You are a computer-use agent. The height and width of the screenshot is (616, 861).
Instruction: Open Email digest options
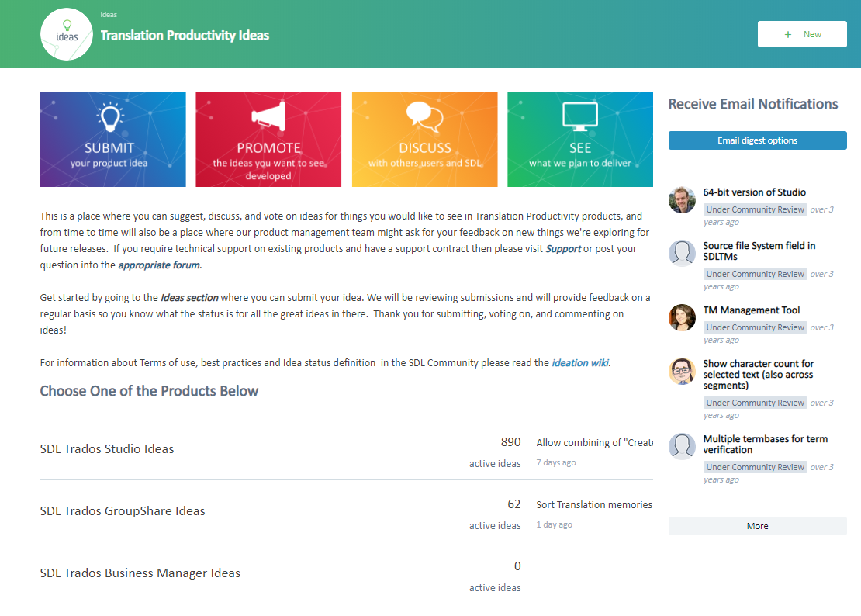pyautogui.click(x=757, y=140)
